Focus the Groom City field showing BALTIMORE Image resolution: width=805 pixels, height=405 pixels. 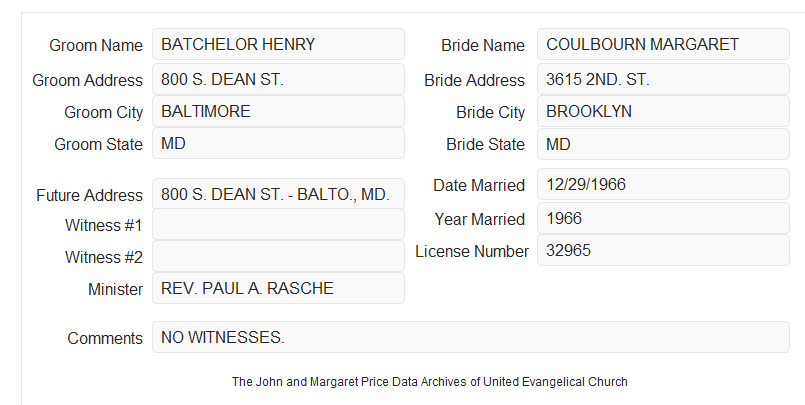[x=278, y=111]
